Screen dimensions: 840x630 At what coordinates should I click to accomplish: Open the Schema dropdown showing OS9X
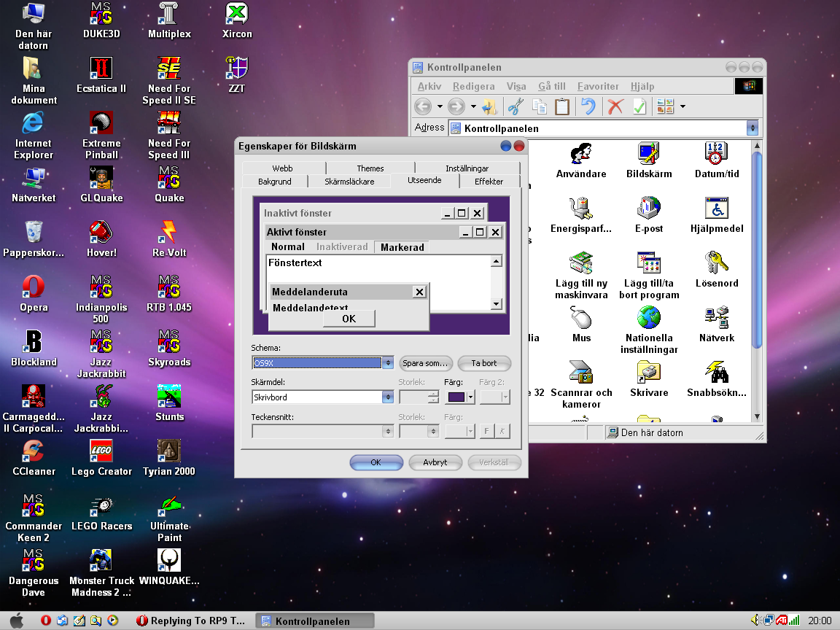(387, 362)
